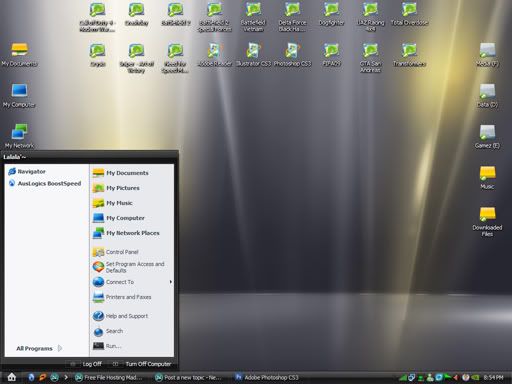Open the Run... dialog entry
The width and height of the screenshot is (512, 384).
click(x=132, y=346)
